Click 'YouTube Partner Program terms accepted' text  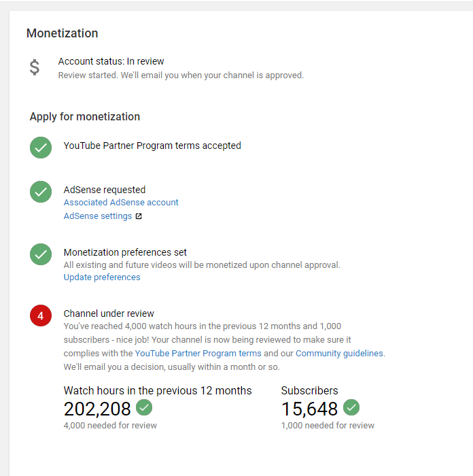152,146
